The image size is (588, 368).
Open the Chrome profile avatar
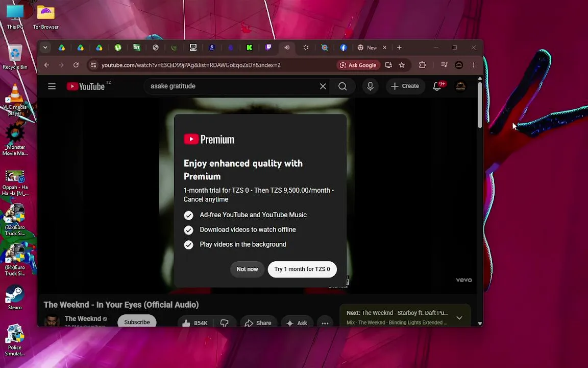click(459, 65)
